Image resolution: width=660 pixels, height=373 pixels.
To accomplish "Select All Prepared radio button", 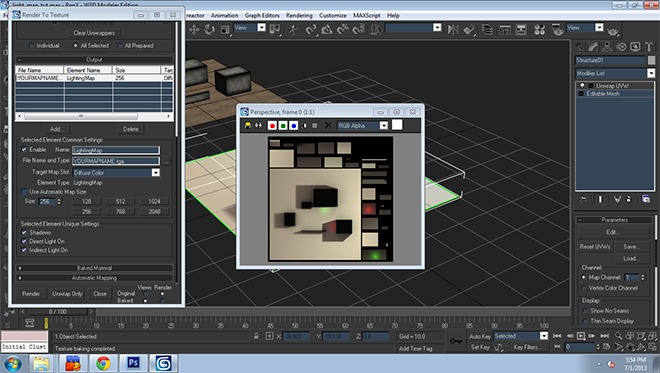I will coord(120,45).
